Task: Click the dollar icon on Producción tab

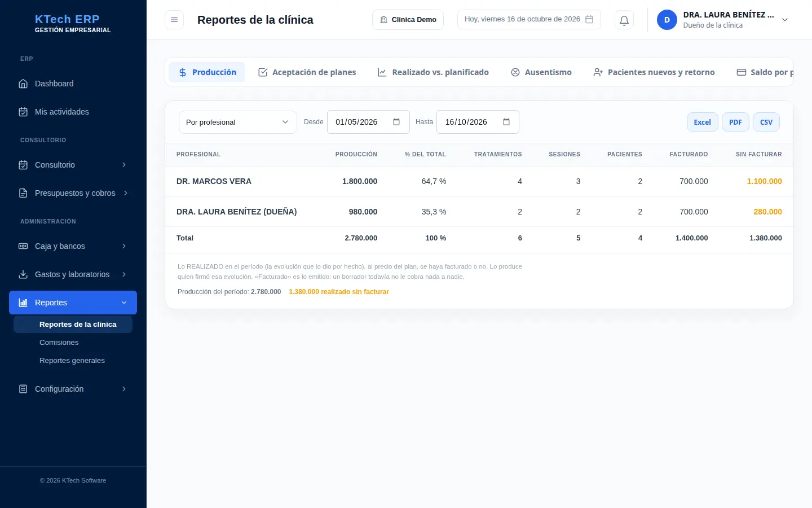Action: pos(183,72)
